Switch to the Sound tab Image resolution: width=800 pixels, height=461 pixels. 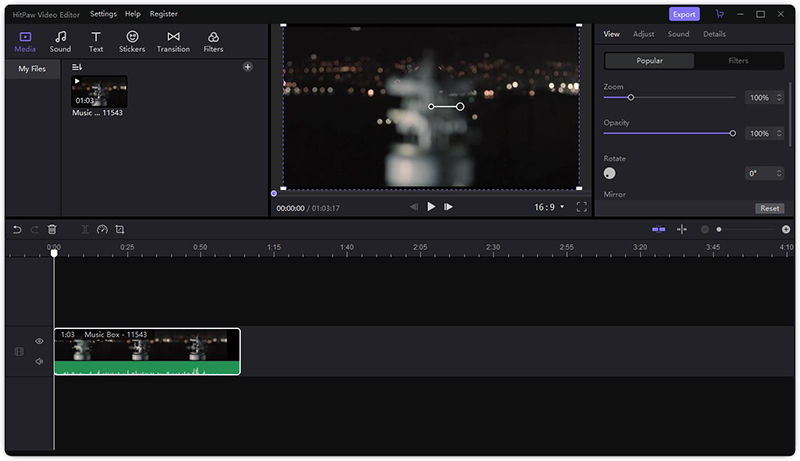pos(678,34)
